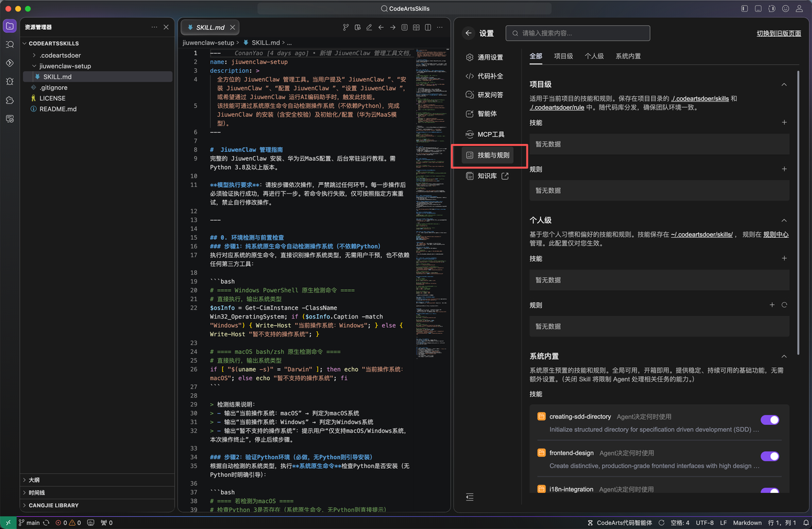Switch to the 全部 tab
The image size is (812, 529).
pos(536,56)
